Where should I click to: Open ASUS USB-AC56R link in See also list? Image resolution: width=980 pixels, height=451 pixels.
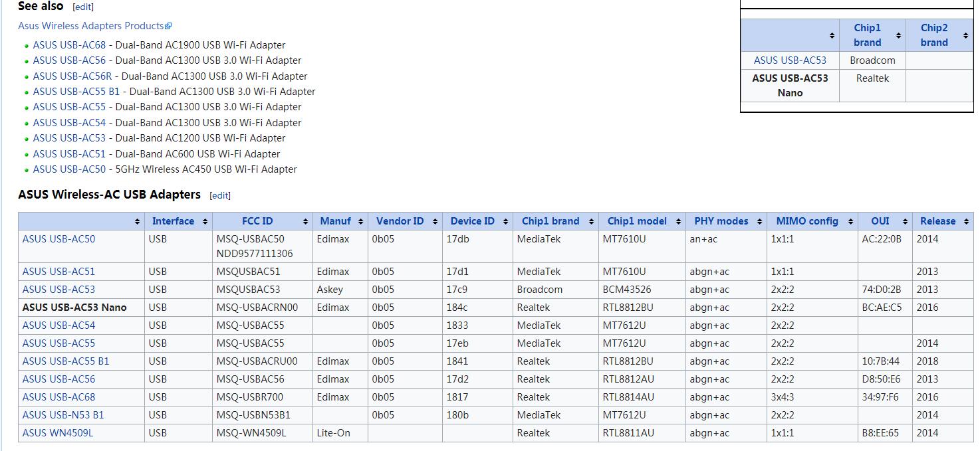pyautogui.click(x=72, y=76)
